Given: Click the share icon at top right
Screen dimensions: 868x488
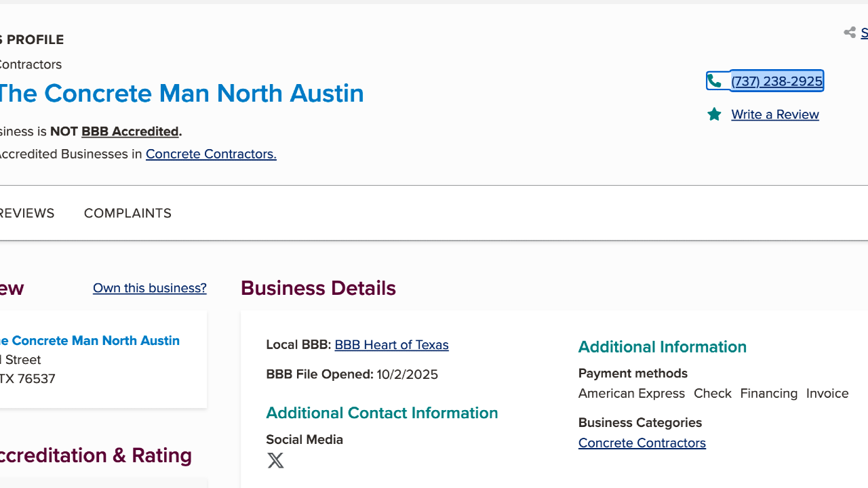Looking at the screenshot, I should tap(850, 33).
